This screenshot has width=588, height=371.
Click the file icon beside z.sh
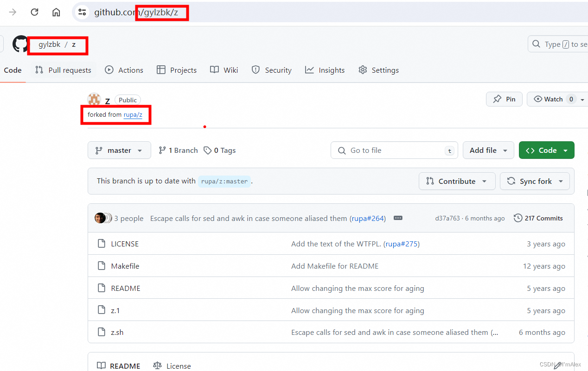102,332
